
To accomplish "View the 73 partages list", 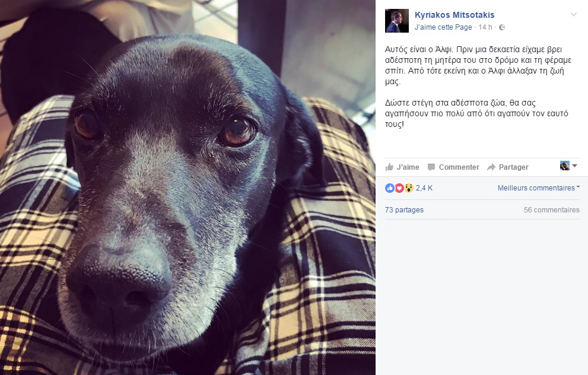I will [x=404, y=210].
